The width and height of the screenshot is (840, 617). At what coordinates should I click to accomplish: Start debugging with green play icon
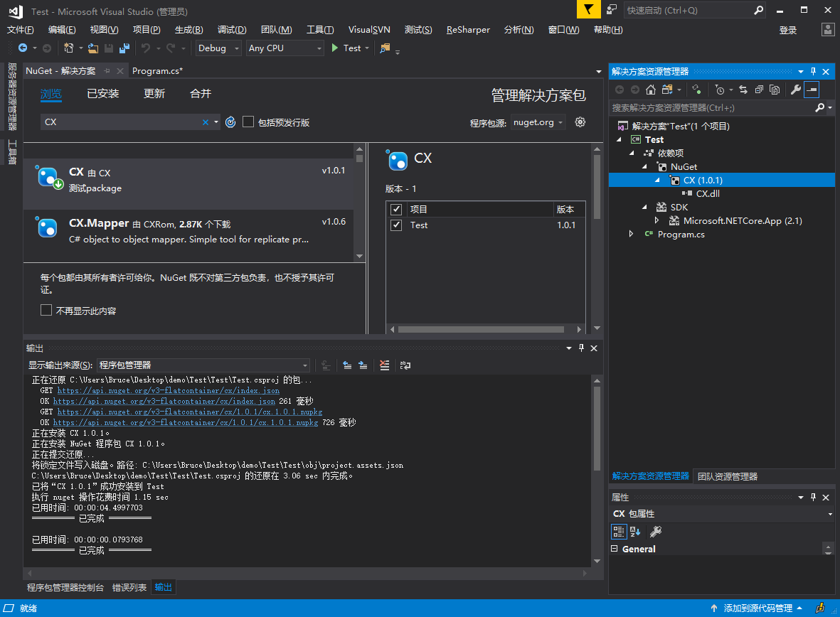(x=335, y=48)
